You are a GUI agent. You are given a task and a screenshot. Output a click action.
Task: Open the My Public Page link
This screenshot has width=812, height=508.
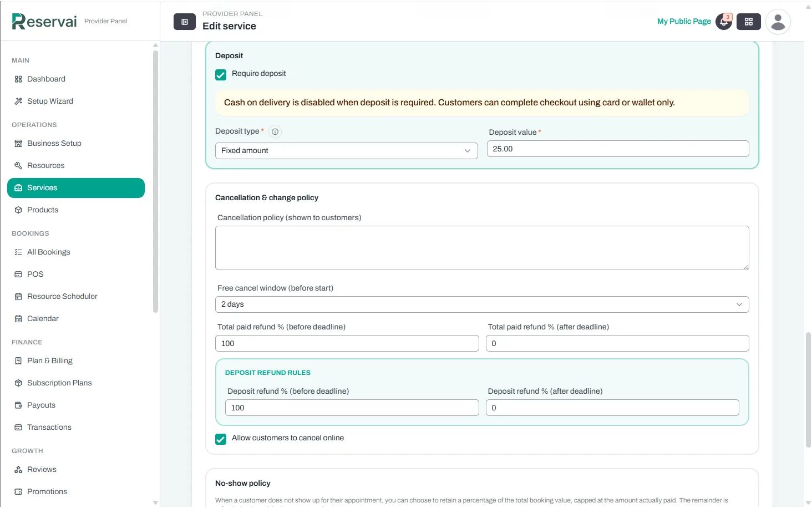pos(684,22)
